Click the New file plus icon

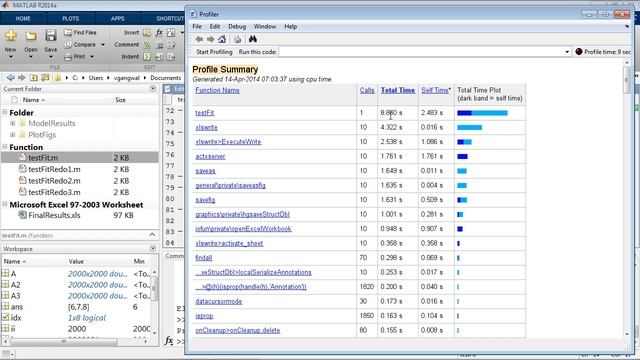[11, 36]
